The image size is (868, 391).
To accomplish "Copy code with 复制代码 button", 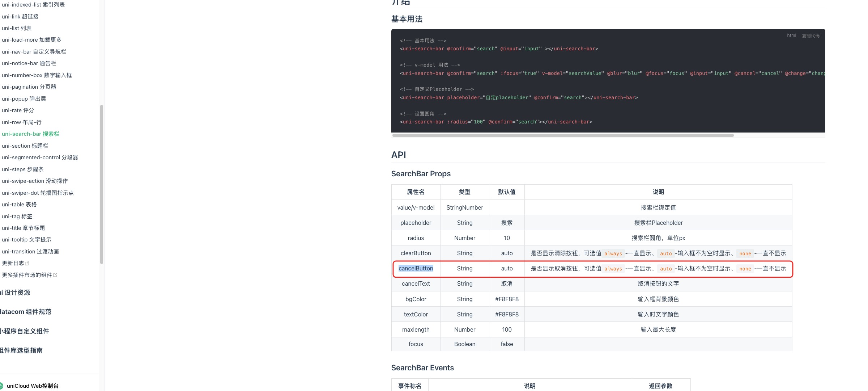I will pos(811,35).
